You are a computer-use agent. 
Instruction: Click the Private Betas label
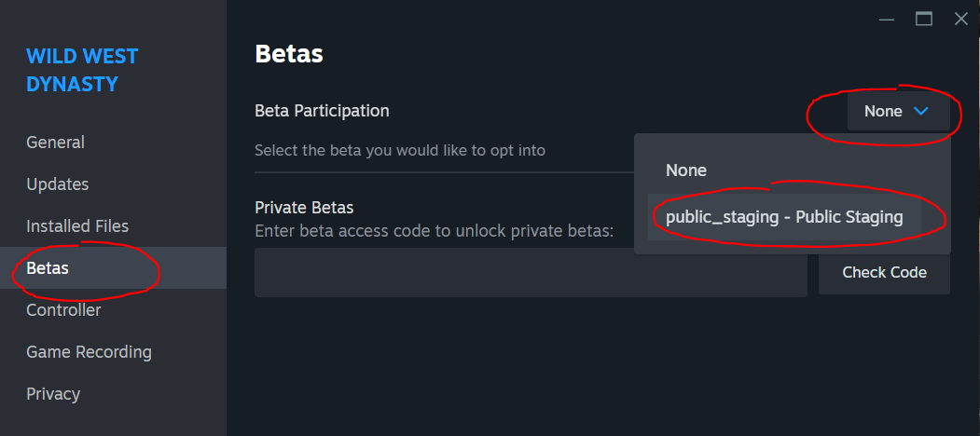pos(304,208)
